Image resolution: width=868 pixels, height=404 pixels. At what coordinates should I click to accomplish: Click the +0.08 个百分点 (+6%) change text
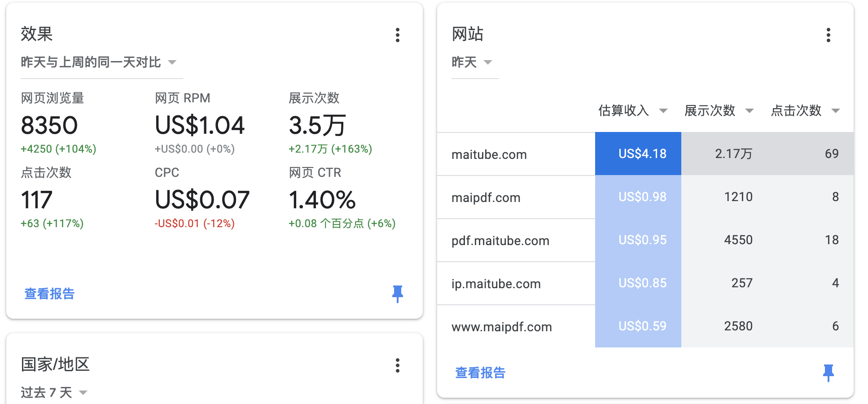[342, 224]
